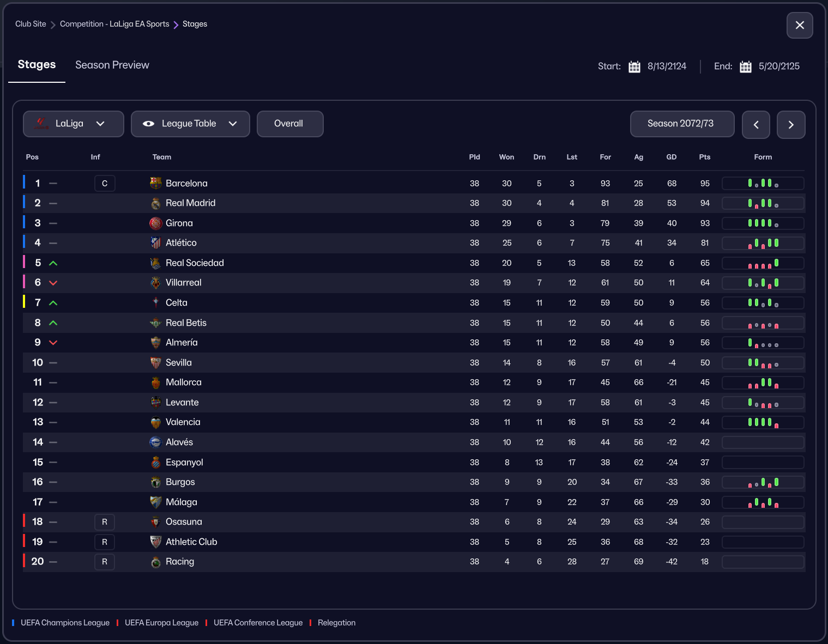Click the Overall filter button
Image resolution: width=828 pixels, height=644 pixels.
tap(290, 124)
